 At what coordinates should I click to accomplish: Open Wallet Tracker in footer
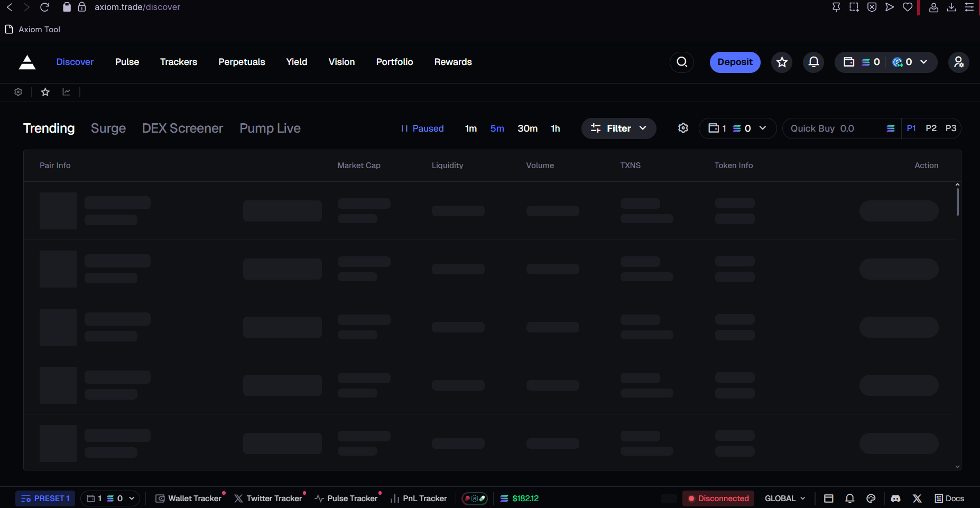click(189, 498)
